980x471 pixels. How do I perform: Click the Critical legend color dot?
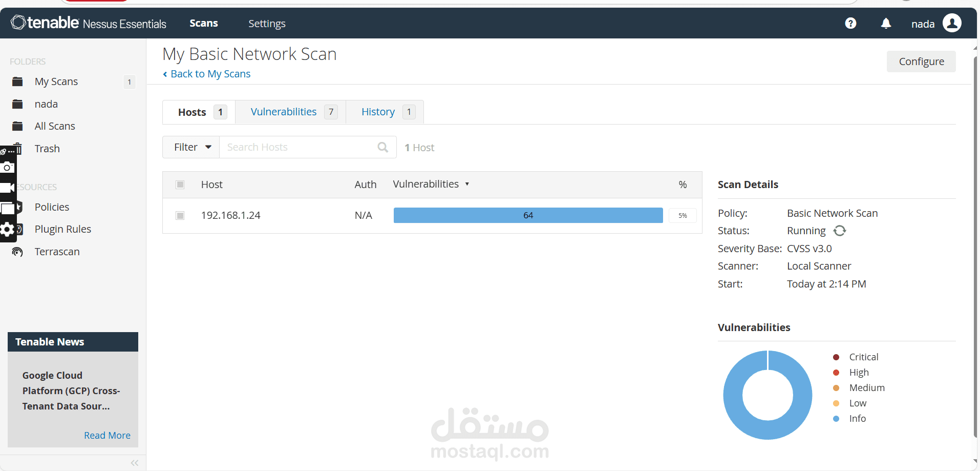click(836, 357)
